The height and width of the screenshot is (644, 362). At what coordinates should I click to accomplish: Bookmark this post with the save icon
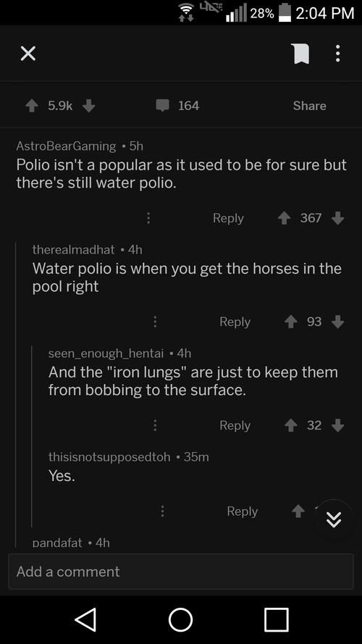[300, 54]
